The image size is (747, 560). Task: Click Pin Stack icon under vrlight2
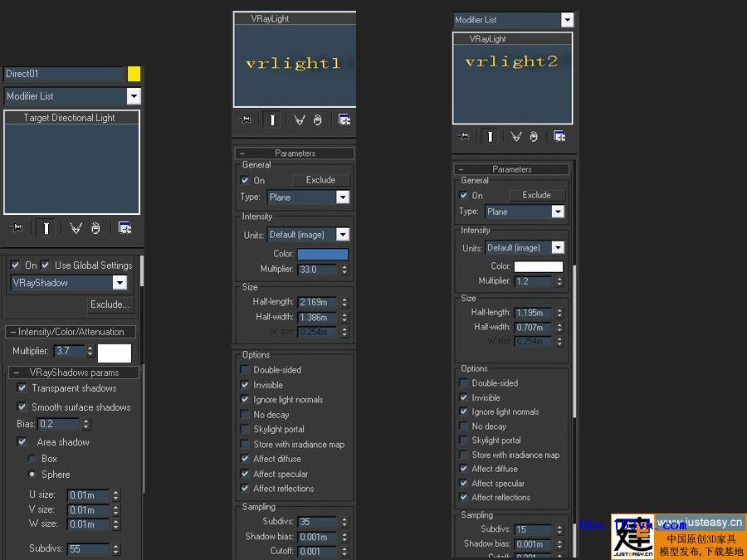tap(463, 137)
